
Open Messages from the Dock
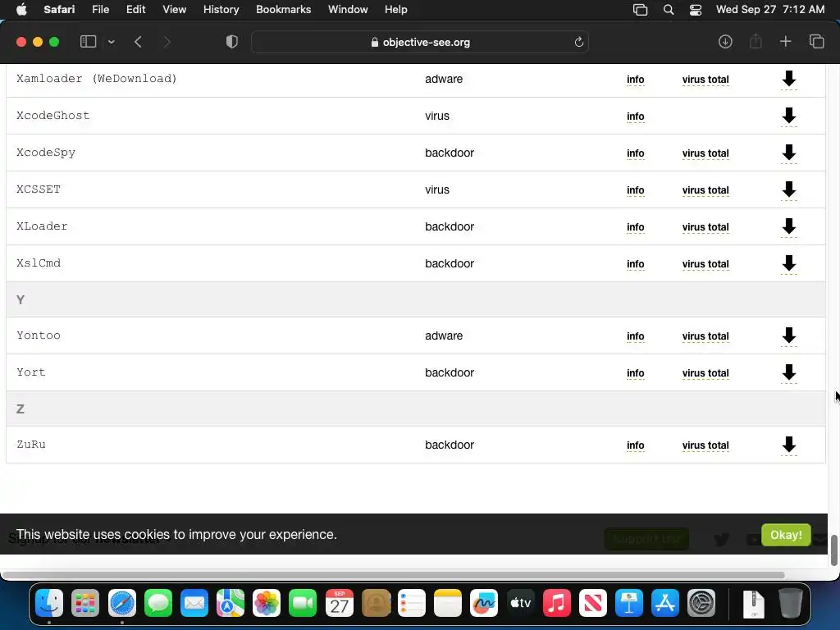(158, 603)
